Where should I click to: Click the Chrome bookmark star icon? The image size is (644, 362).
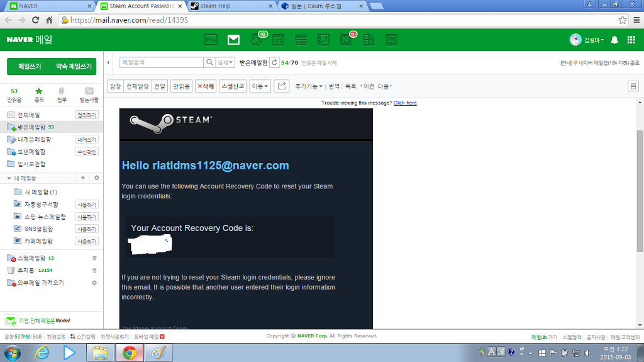point(623,20)
